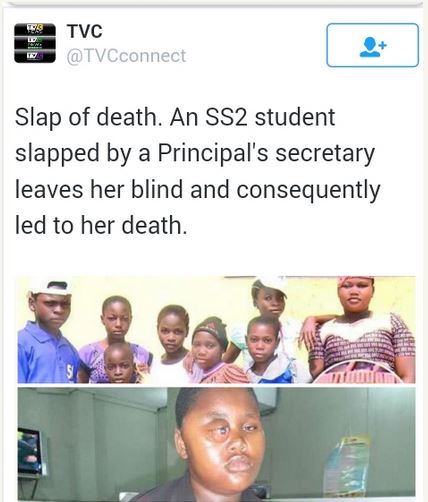Screen dimensions: 428x502
Task: Select the tweet text starting "Slap of death"
Action: [x=198, y=171]
